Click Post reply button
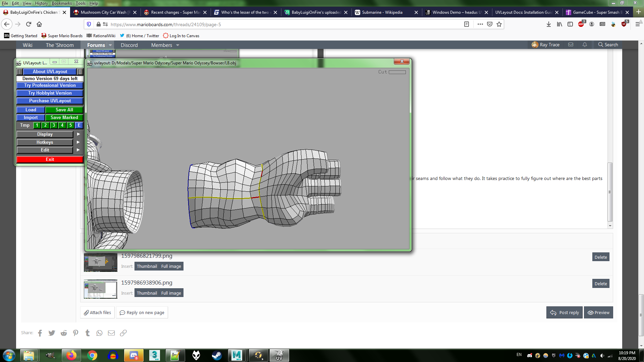Viewport: 644px width, 362px height. [x=565, y=312]
